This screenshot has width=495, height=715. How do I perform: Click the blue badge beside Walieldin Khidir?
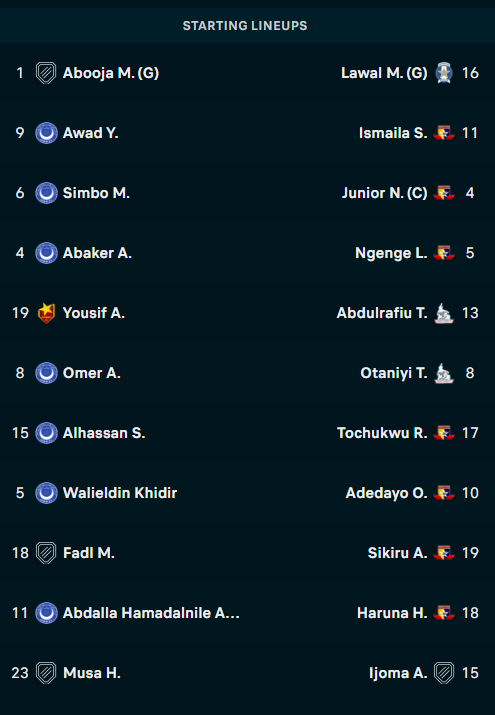coord(46,493)
